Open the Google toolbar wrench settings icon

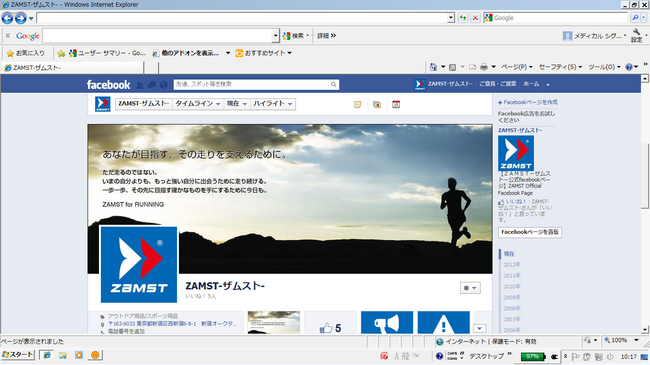pos(637,35)
